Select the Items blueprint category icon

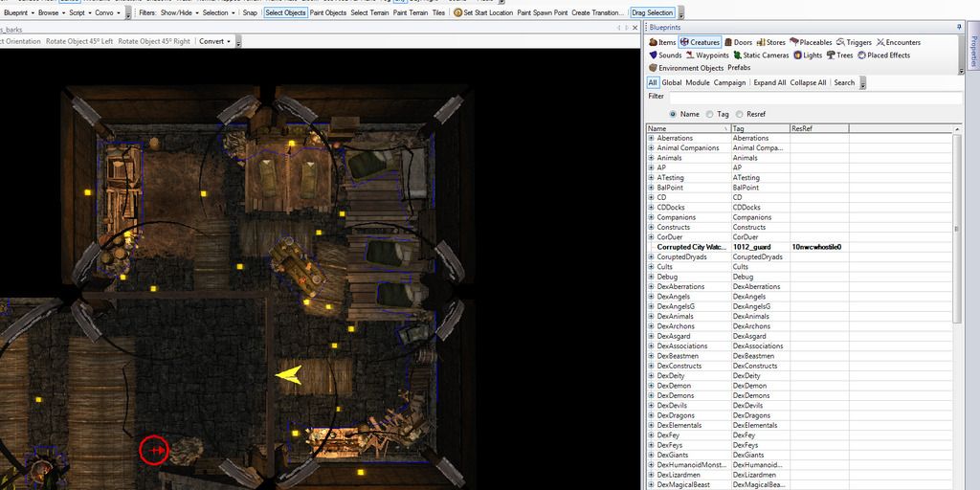pyautogui.click(x=655, y=42)
